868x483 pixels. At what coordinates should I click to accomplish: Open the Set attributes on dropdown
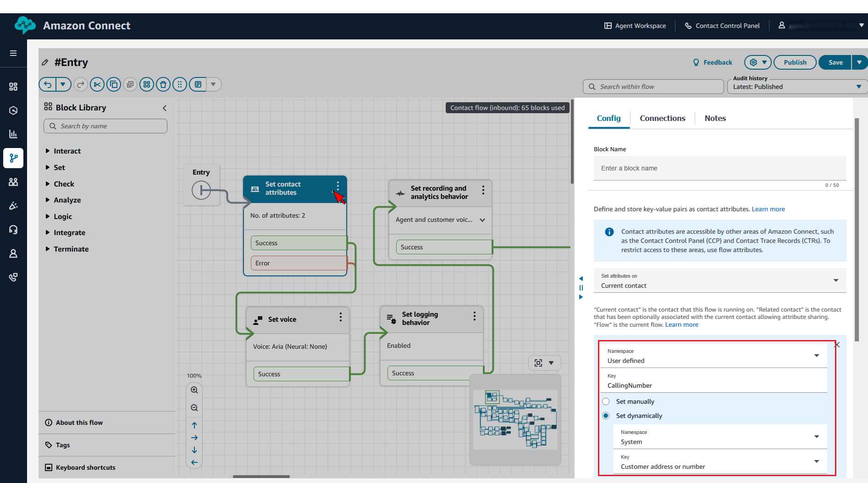[719, 281]
